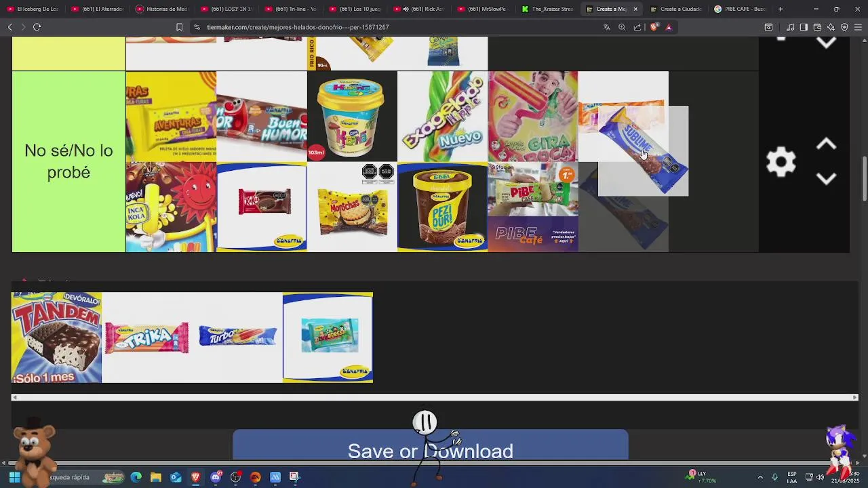Click Brave Rewards triangle icon
868x488 pixels.
(669, 27)
